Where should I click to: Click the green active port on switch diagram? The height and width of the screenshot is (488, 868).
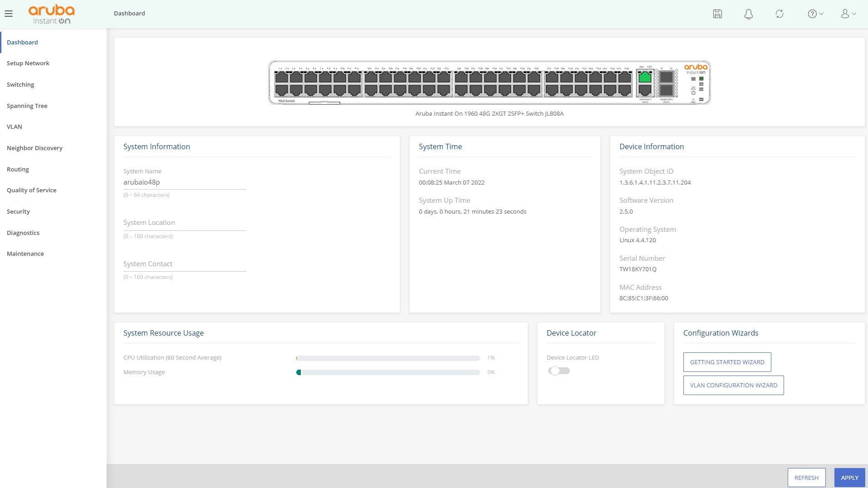point(645,78)
